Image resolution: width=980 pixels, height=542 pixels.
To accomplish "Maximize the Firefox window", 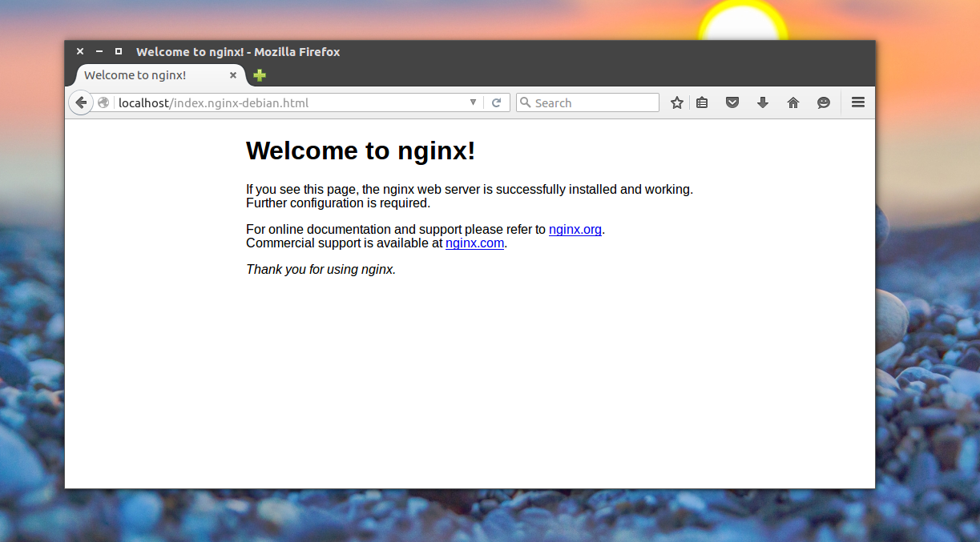I will (119, 51).
